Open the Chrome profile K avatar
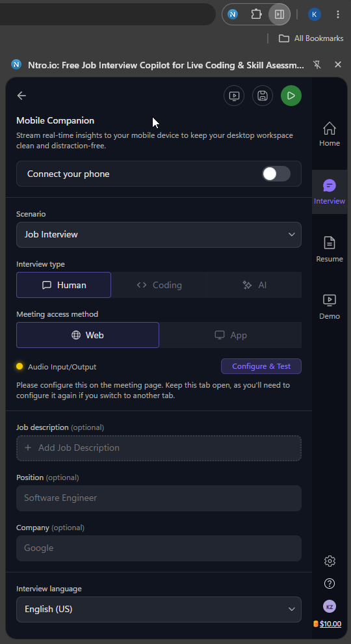 coord(315,14)
